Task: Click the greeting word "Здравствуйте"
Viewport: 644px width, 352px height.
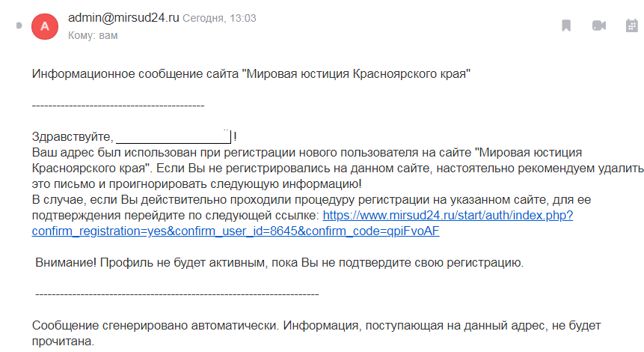Action: point(72,137)
